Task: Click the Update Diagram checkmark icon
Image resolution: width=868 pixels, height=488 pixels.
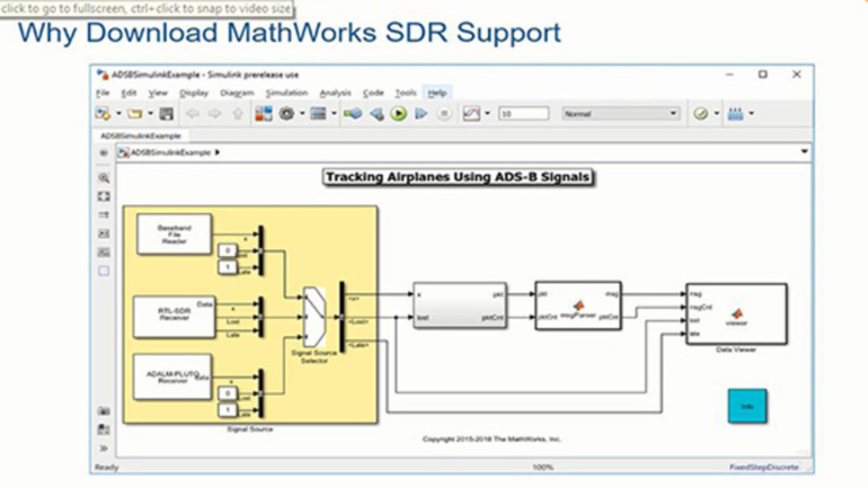Action: (701, 114)
